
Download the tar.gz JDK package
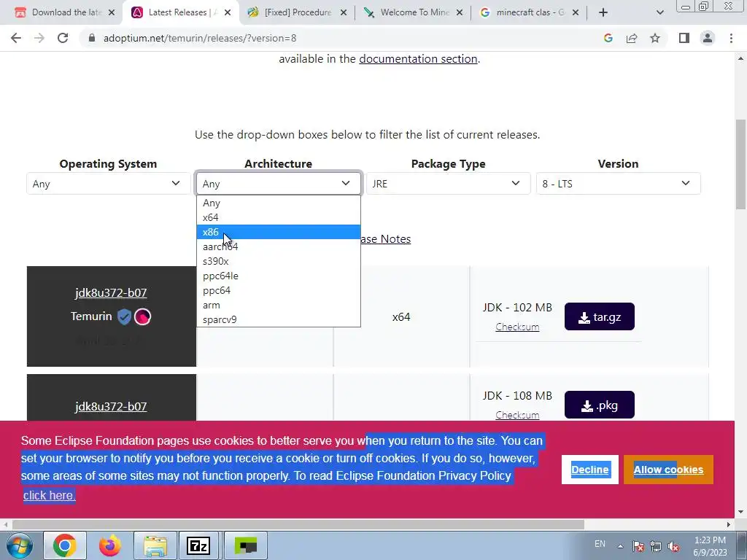click(600, 316)
